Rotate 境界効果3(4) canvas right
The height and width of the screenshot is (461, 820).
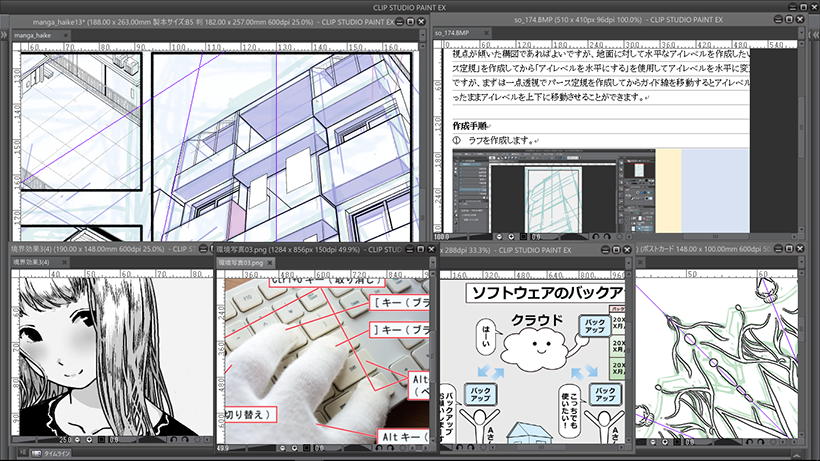(185, 440)
